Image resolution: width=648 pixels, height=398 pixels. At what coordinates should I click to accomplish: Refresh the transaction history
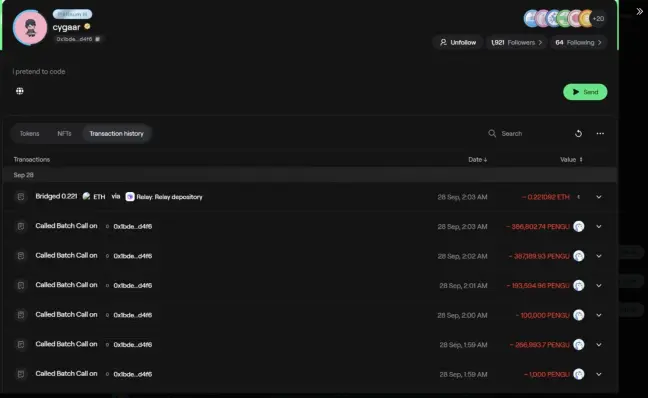(578, 133)
